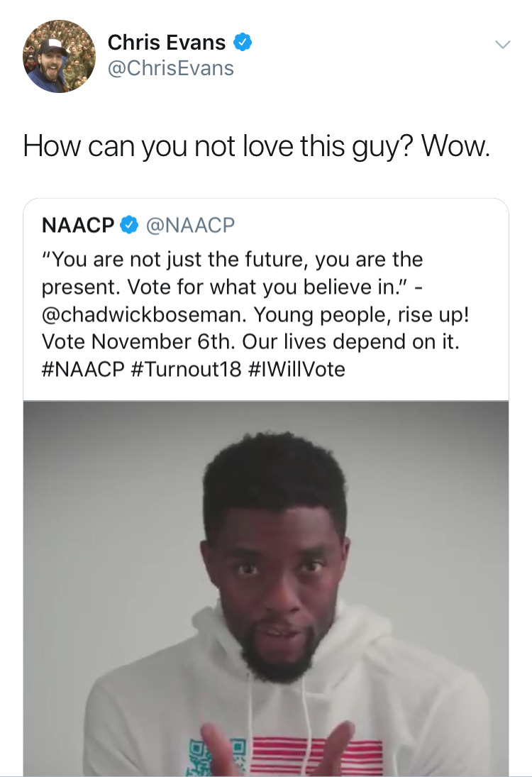The height and width of the screenshot is (777, 532).
Task: Go to the @NAACP handle
Action: 189,226
